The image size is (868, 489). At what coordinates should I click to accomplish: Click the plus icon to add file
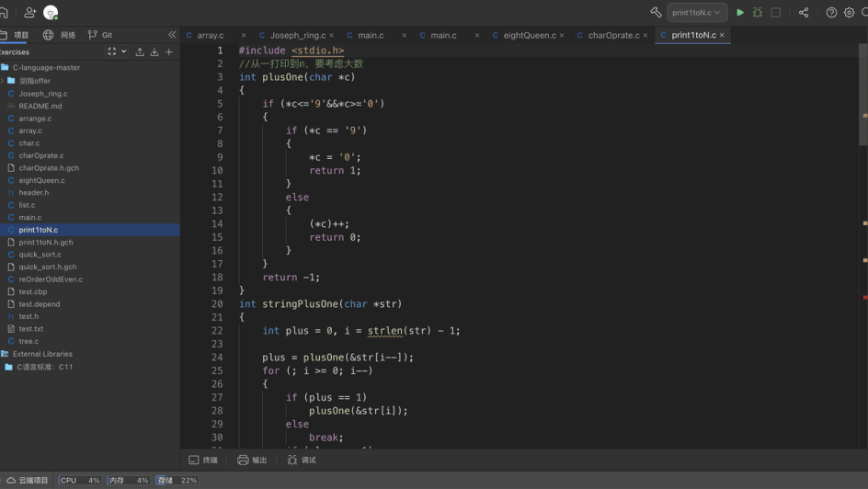pyautogui.click(x=169, y=51)
